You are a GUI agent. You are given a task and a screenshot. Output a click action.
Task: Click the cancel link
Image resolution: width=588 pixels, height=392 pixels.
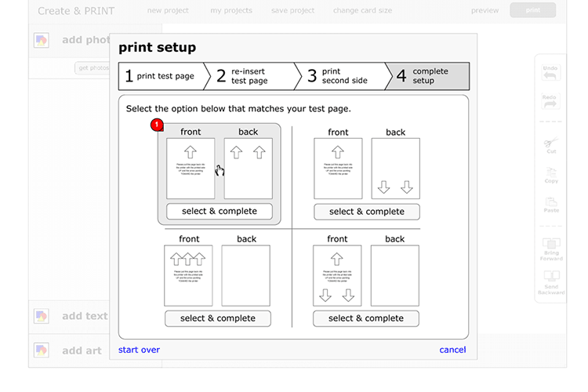tap(452, 350)
